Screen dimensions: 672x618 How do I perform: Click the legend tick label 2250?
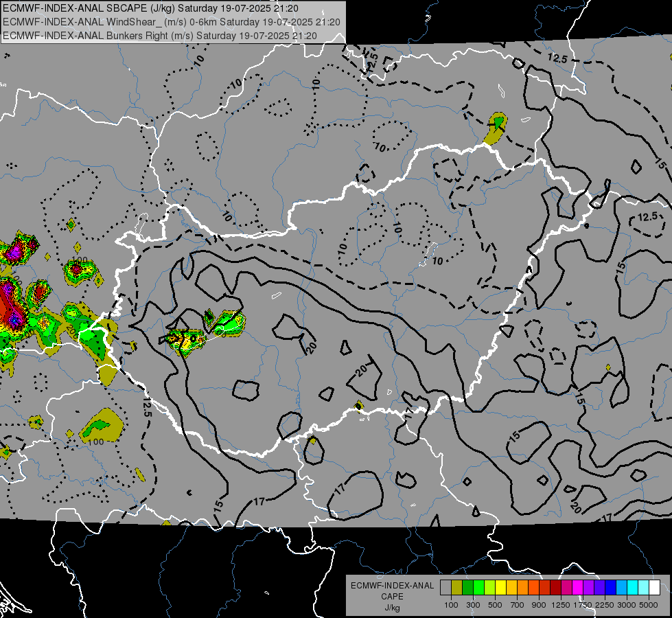click(605, 605)
